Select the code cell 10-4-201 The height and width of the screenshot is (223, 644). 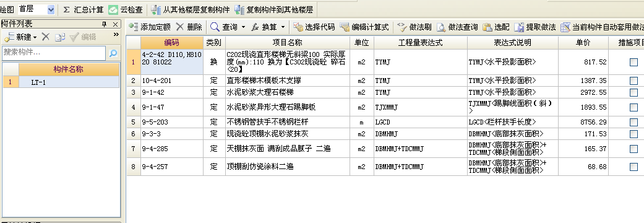172,81
